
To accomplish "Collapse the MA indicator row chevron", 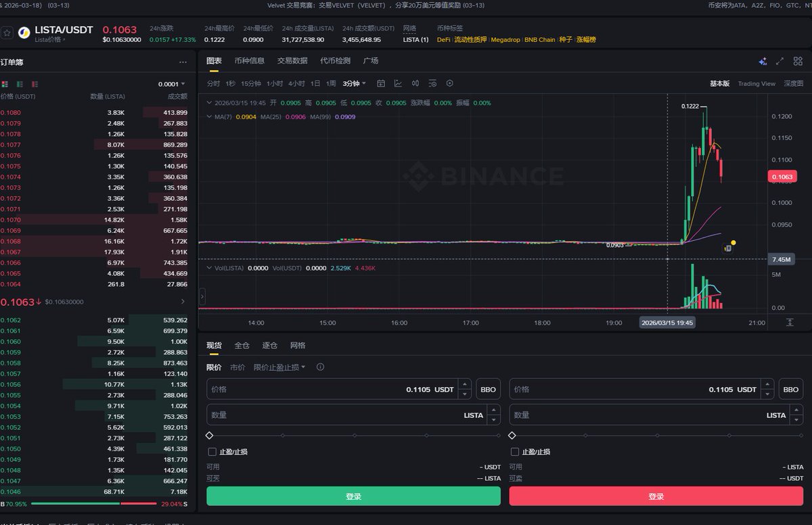I will (x=209, y=116).
